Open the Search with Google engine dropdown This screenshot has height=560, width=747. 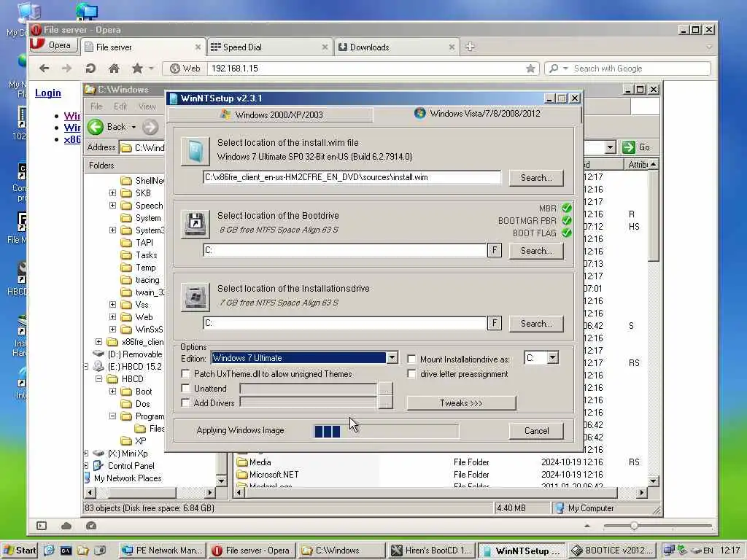point(565,69)
